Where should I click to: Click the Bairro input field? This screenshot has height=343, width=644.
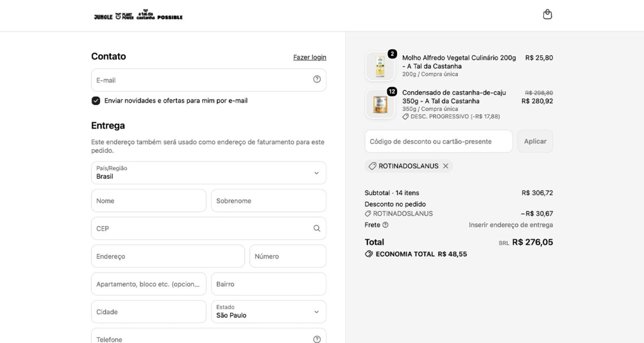(268, 284)
